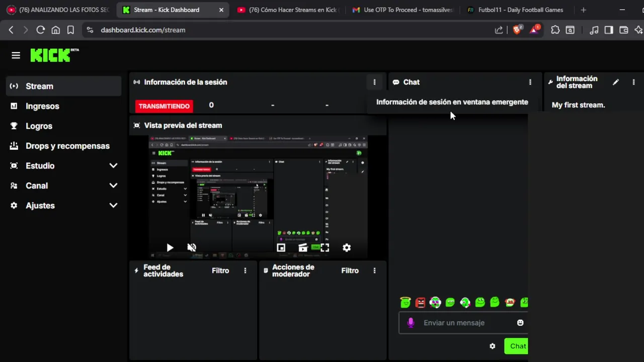Click the TRANSMITIENDO status badge
644x362 pixels.
(x=164, y=106)
